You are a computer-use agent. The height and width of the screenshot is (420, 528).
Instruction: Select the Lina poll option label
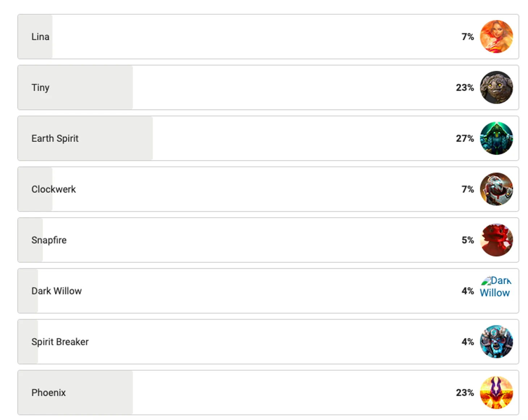(40, 37)
